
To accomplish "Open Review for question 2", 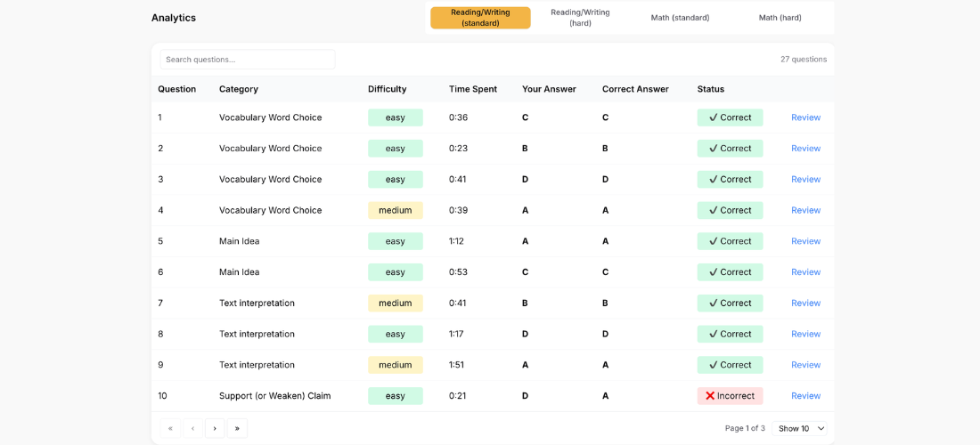I will [x=805, y=149].
